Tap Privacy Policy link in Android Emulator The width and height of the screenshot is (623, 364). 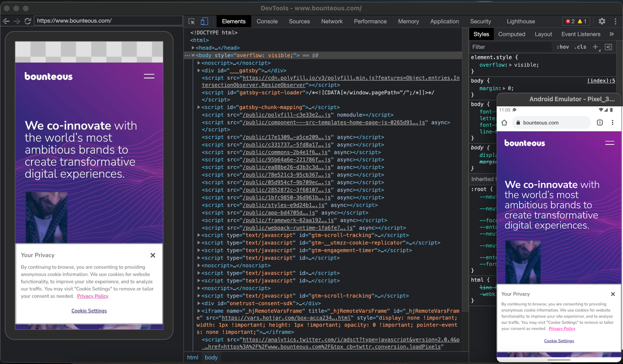[x=562, y=328]
